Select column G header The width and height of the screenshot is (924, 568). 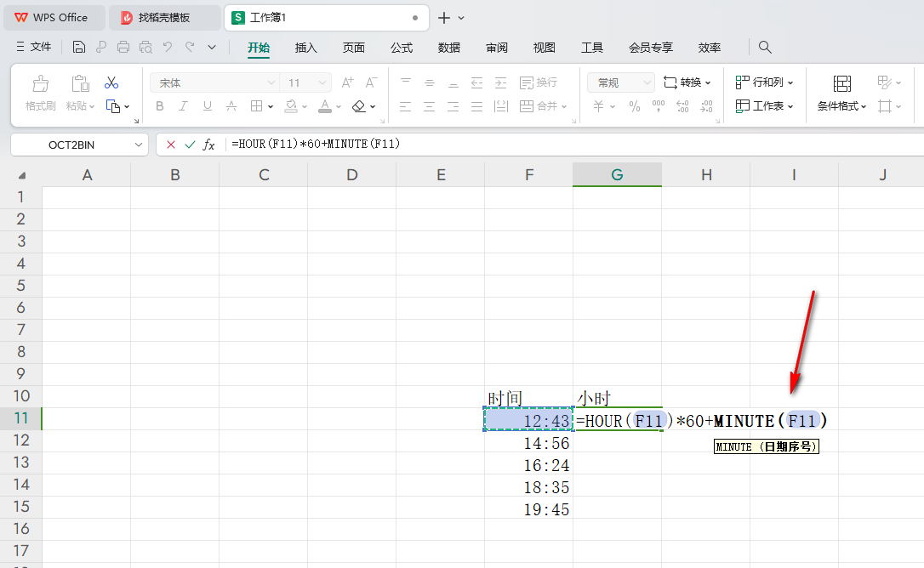point(617,175)
